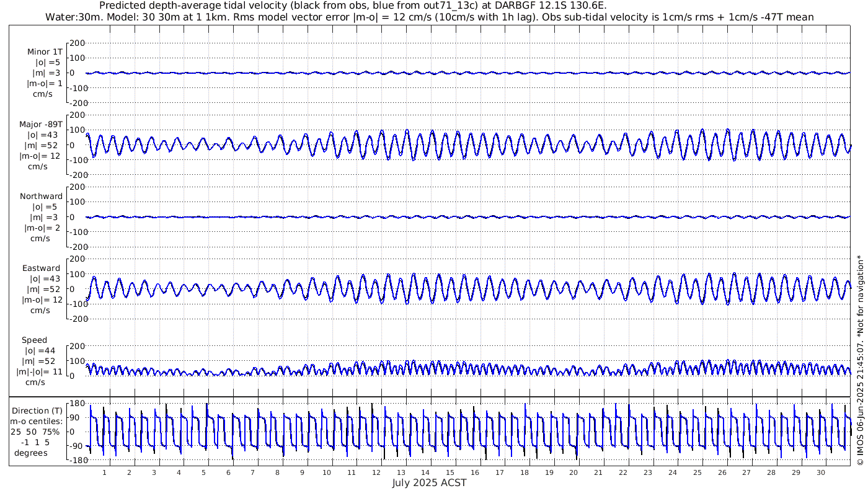The height and width of the screenshot is (496, 868).
Task: Click the title line starting 'Predicted depth-average tidal velocity'
Action: [x=353, y=6]
